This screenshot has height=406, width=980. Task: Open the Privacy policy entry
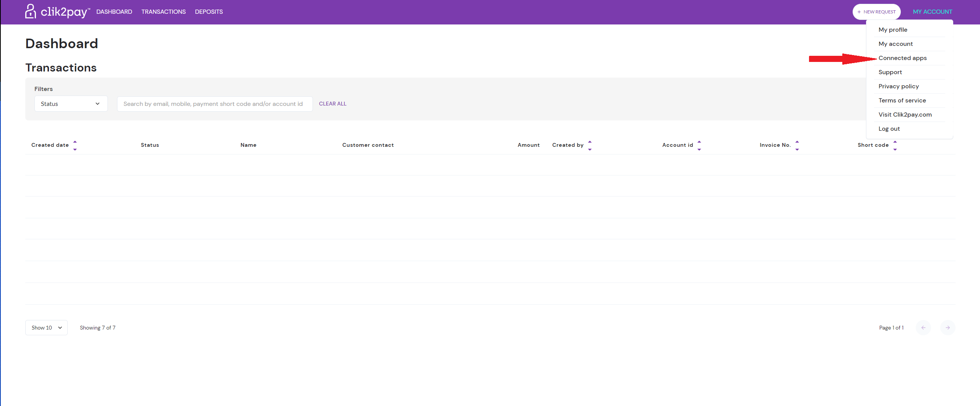click(899, 86)
